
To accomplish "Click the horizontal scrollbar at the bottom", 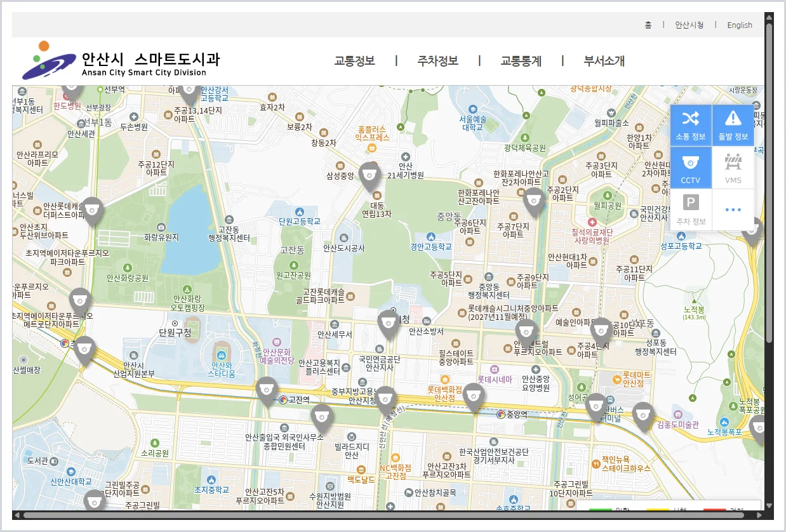I will pyautogui.click(x=388, y=515).
